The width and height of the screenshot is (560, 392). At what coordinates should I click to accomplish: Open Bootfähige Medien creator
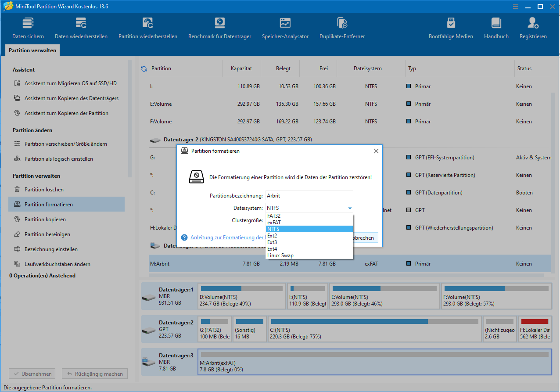(x=451, y=29)
